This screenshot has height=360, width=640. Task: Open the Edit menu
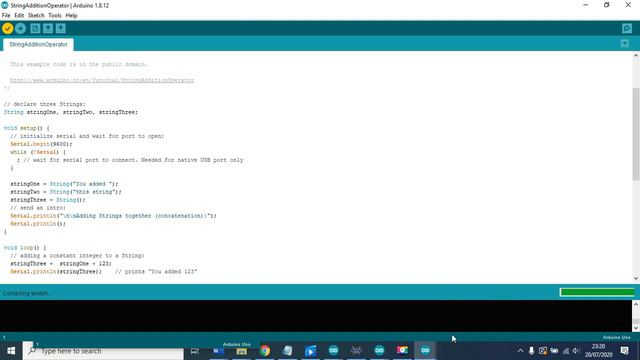(x=19, y=16)
